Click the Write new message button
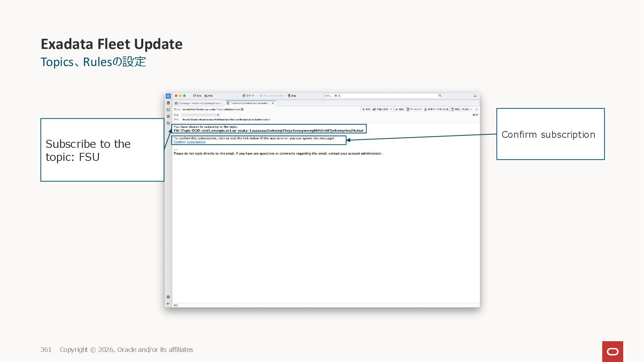This screenshot has height=362, width=644. 209,96
